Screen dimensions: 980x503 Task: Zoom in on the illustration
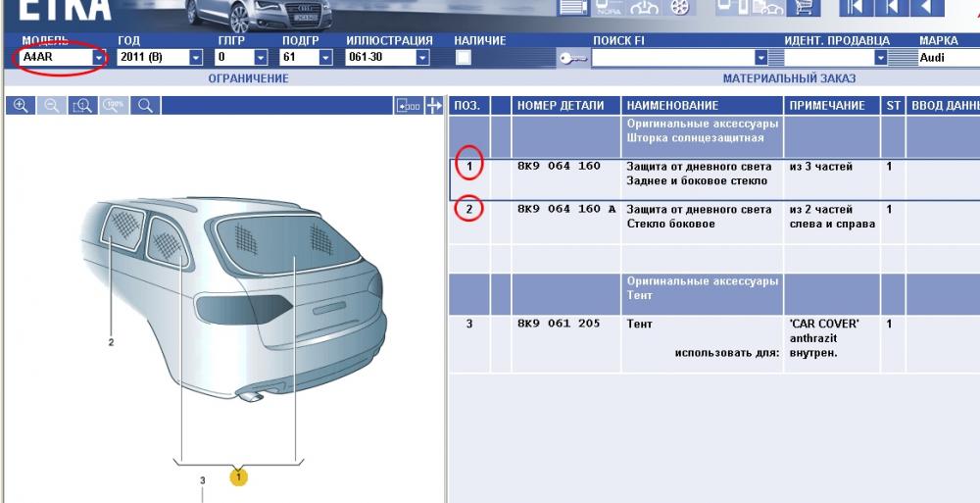pyautogui.click(x=21, y=106)
